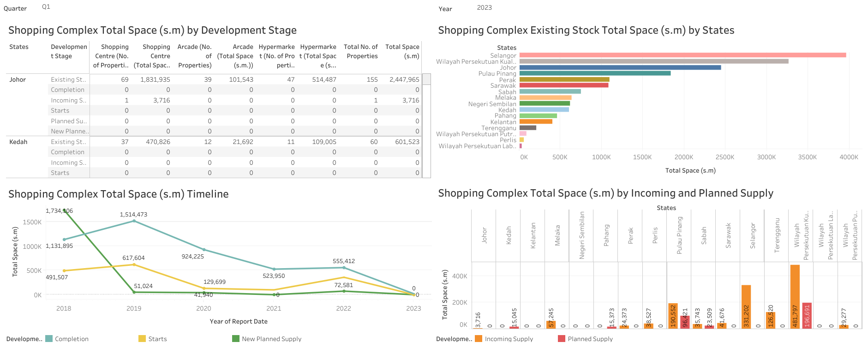Click the Starts legend yellow swatch

[142, 339]
